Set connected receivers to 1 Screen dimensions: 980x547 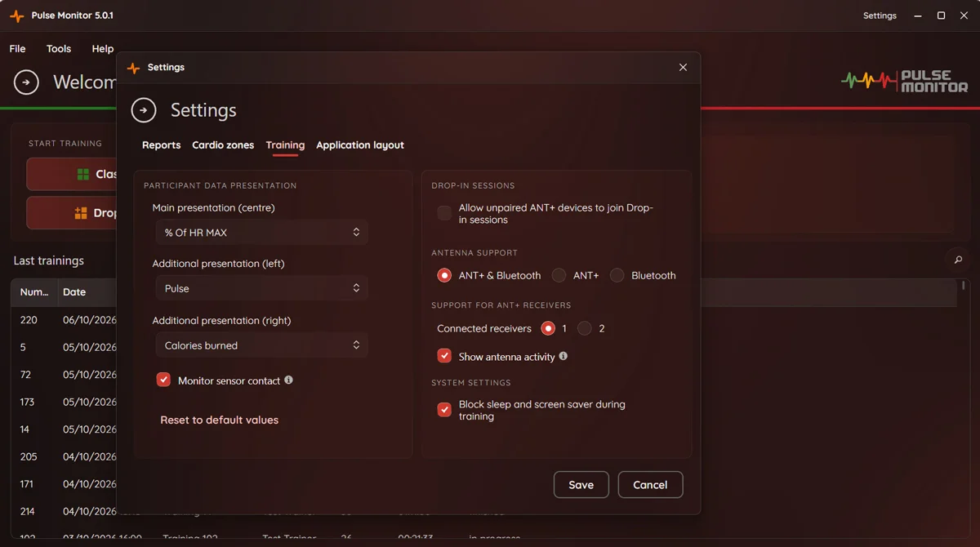pyautogui.click(x=548, y=328)
